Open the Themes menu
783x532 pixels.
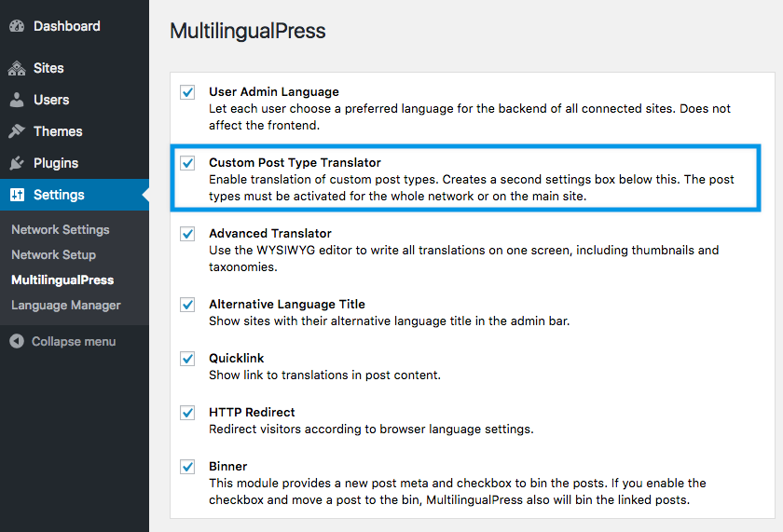(75, 131)
